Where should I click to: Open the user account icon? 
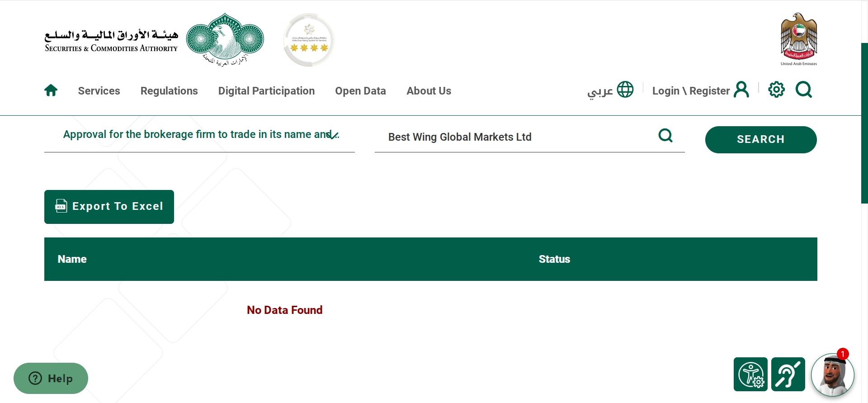coord(741,90)
